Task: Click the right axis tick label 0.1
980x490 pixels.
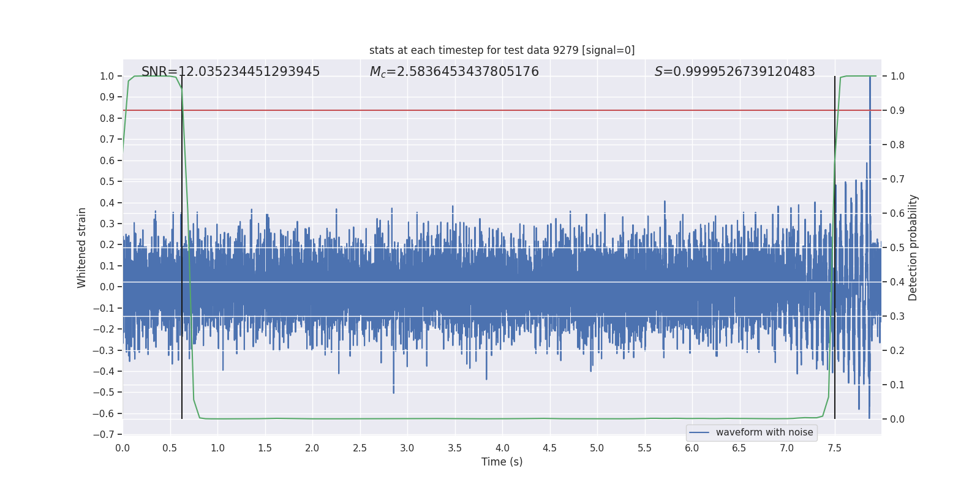Action: (897, 385)
